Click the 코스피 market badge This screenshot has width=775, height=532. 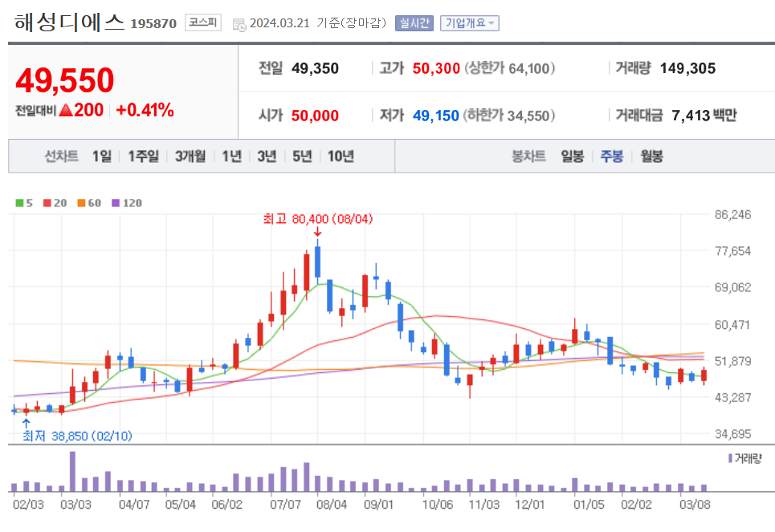coord(203,22)
